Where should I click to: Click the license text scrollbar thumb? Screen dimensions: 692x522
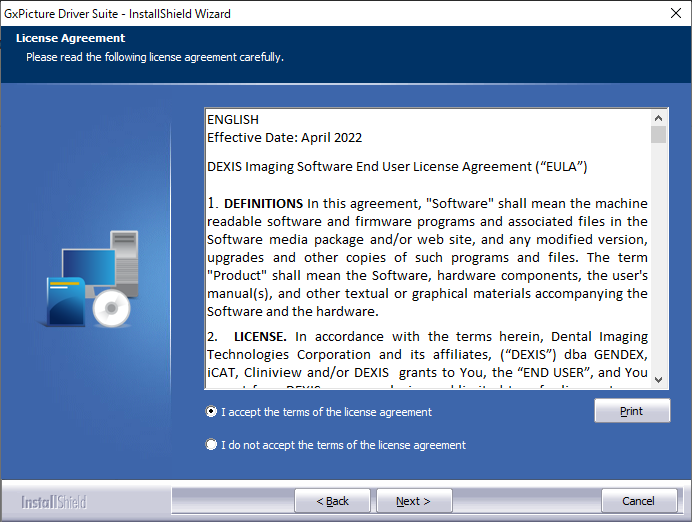click(x=658, y=135)
